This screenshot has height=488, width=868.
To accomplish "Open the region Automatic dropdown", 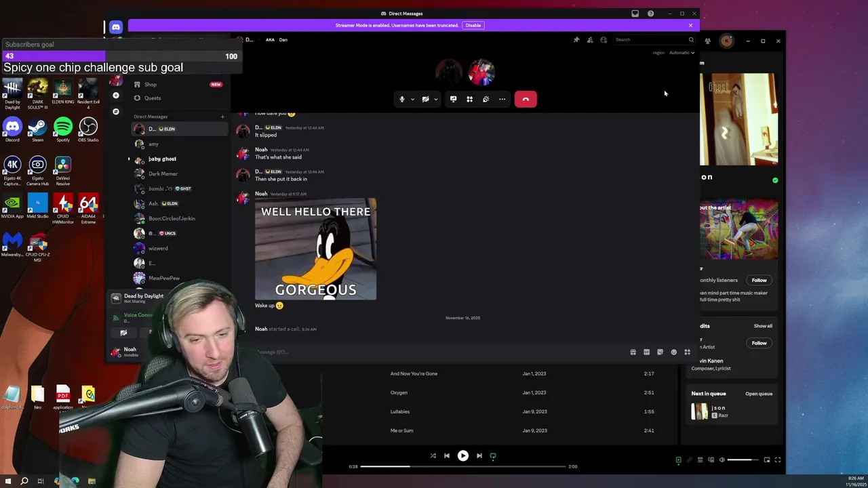I will 682,53.
